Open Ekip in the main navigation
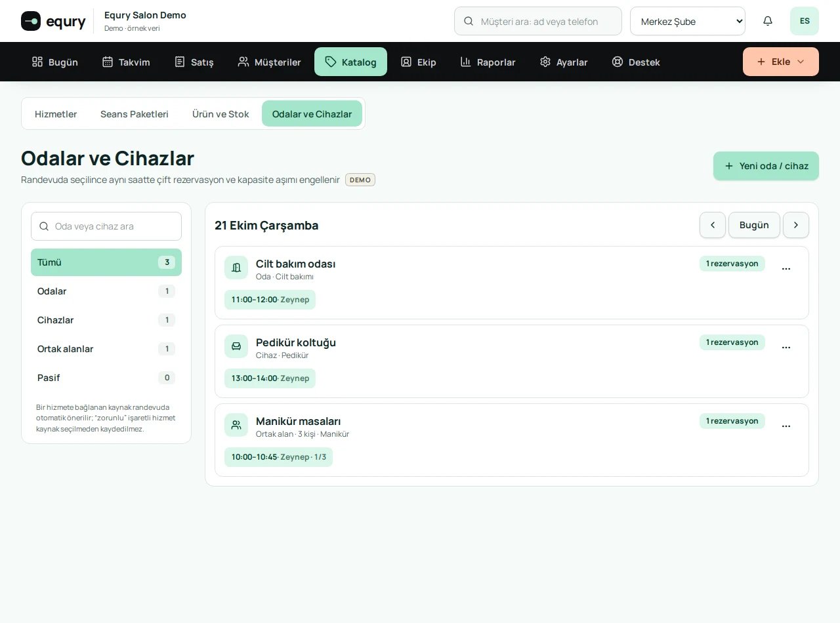 click(418, 62)
